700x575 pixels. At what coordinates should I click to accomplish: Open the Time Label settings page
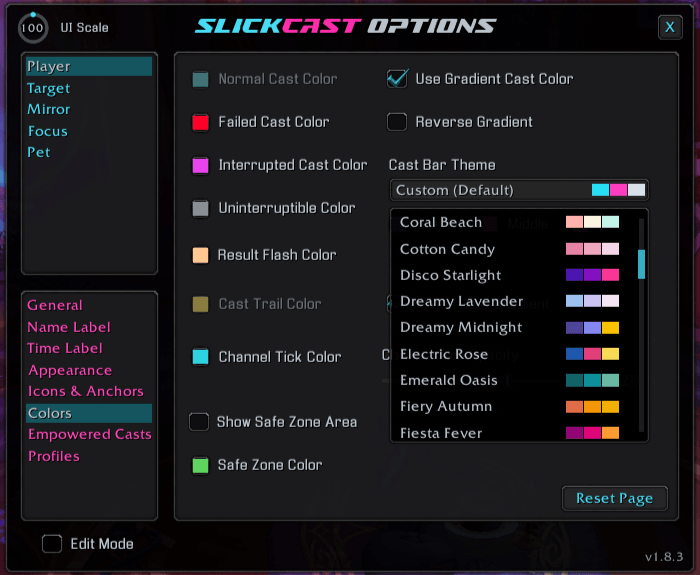[x=89, y=348]
